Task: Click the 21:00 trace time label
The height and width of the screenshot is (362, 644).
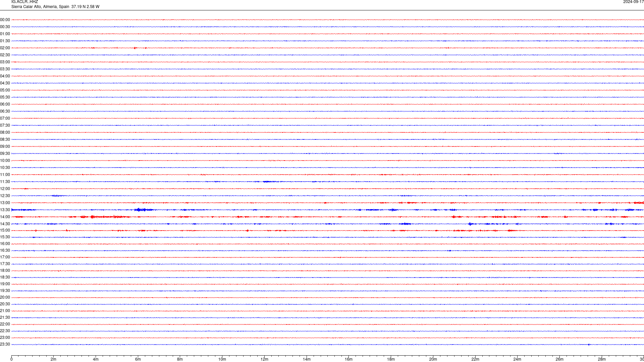Action: tap(5, 311)
